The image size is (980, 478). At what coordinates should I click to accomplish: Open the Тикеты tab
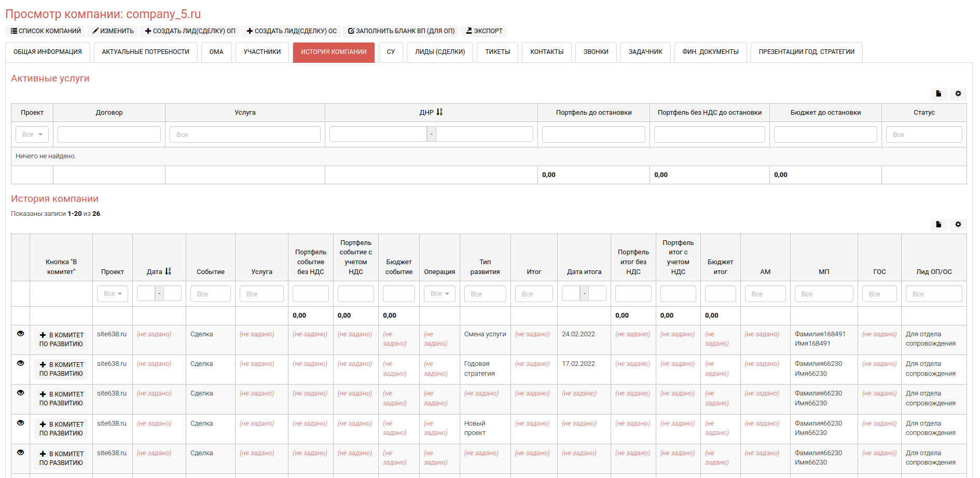[497, 52]
